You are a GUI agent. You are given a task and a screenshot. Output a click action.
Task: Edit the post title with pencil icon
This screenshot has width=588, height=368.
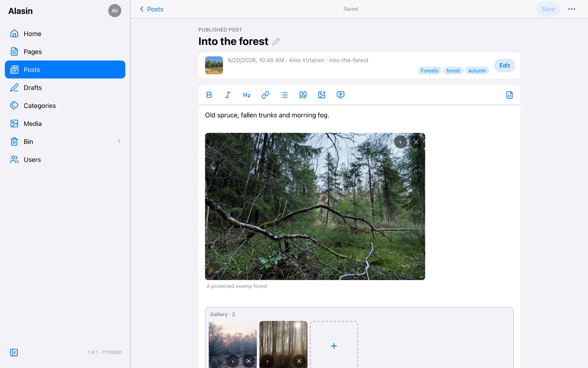click(x=276, y=42)
